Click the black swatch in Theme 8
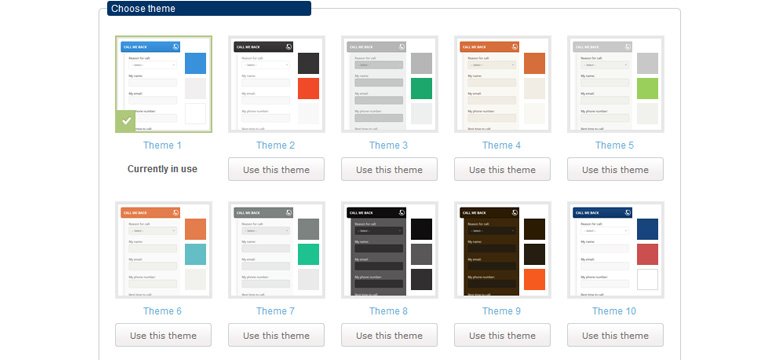Screen dimensions: 774x360 coord(422,229)
